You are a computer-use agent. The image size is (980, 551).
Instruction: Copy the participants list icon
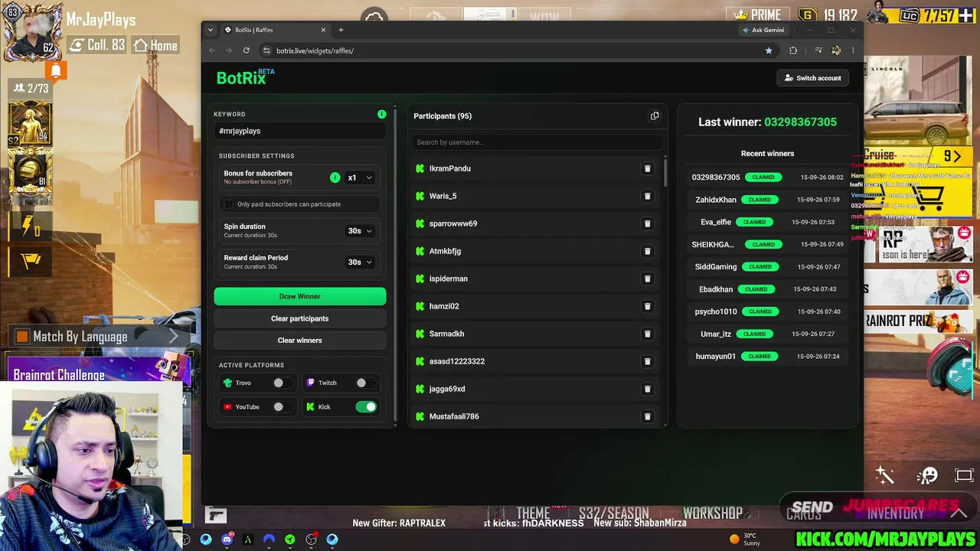click(655, 116)
